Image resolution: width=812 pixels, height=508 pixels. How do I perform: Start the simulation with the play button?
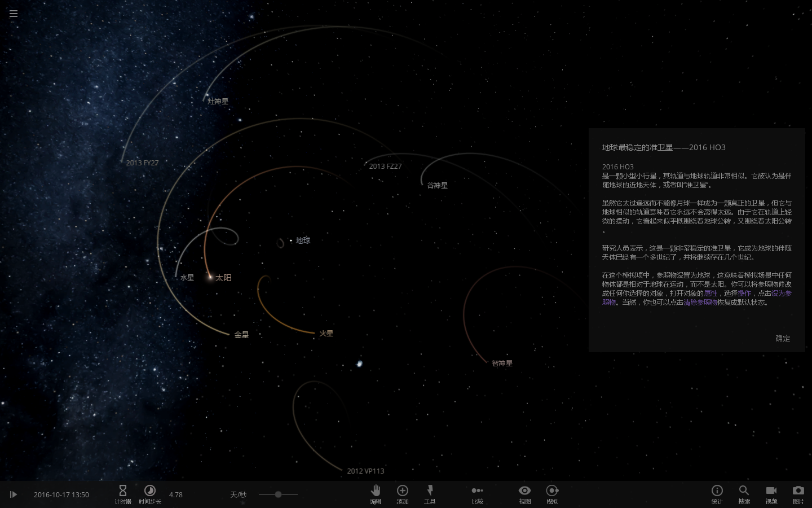click(14, 494)
